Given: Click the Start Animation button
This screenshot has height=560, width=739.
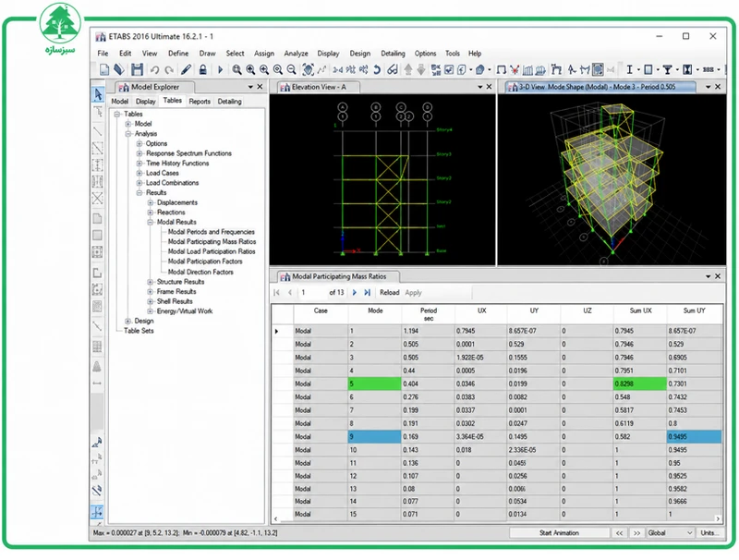Looking at the screenshot, I should (x=559, y=532).
